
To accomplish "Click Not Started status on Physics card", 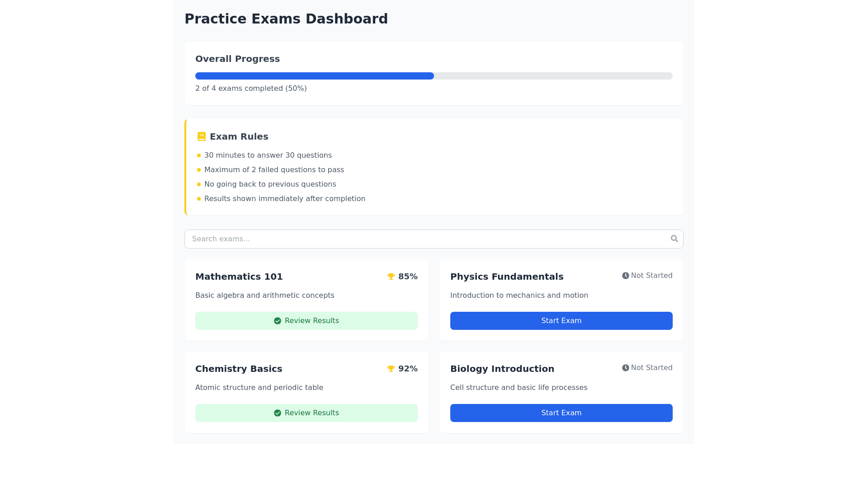I will (x=651, y=276).
